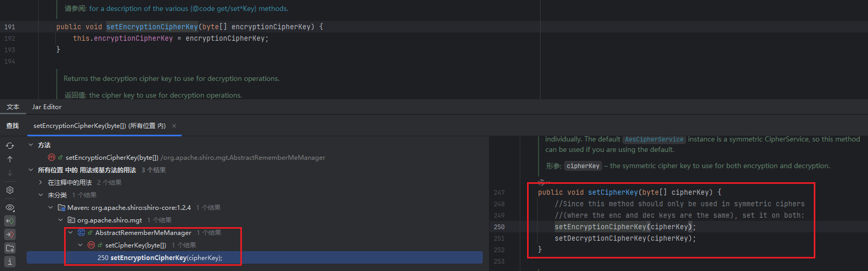The height and width of the screenshot is (271, 868).
Task: Click line number 191 in the gutter
Action: tap(10, 27)
